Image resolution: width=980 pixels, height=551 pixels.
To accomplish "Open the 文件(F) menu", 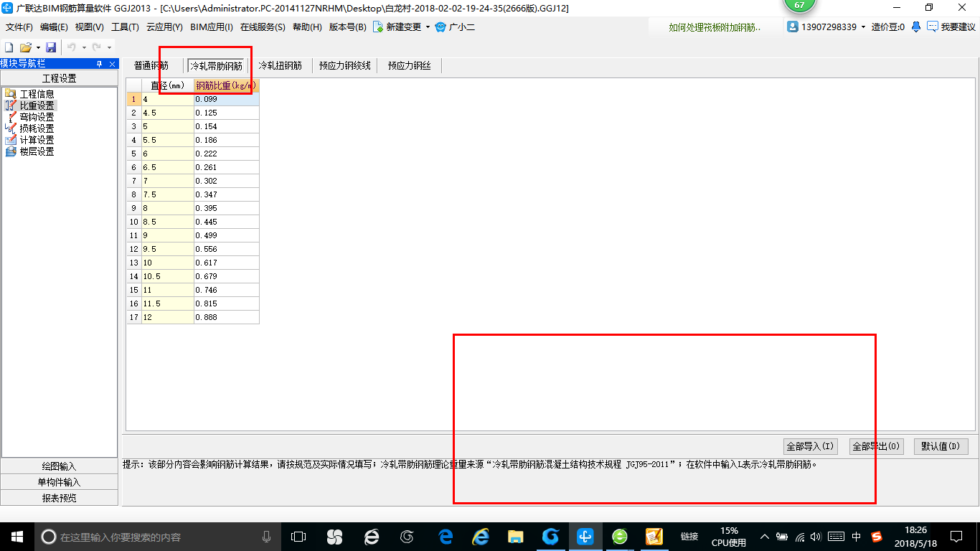I will 19,27.
